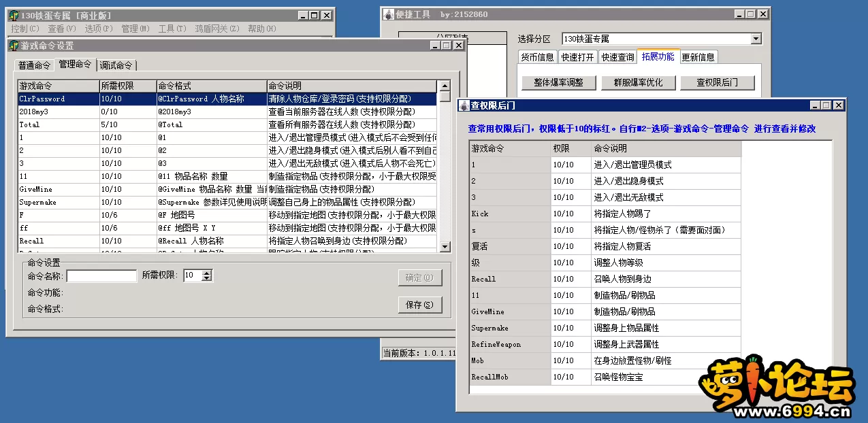Maximize the 便捷工具 window

tap(750, 14)
